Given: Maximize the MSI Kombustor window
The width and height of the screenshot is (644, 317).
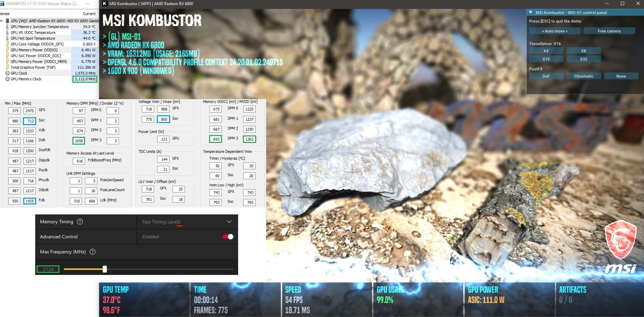Looking at the screenshot, I should click(x=622, y=3).
